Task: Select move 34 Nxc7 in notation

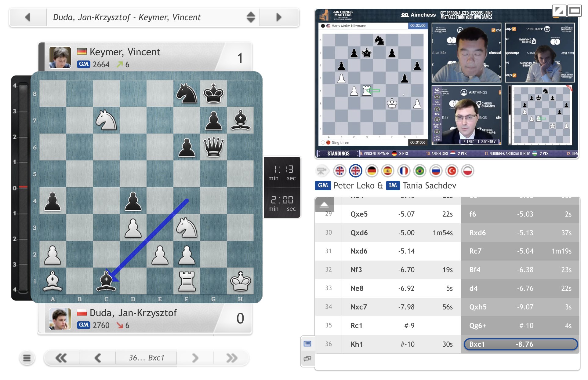Action: coord(359,307)
